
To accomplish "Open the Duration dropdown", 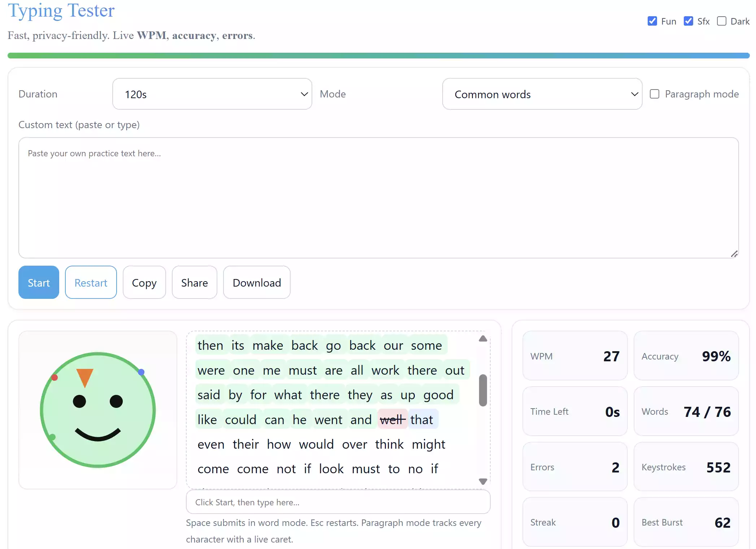I will pos(212,94).
